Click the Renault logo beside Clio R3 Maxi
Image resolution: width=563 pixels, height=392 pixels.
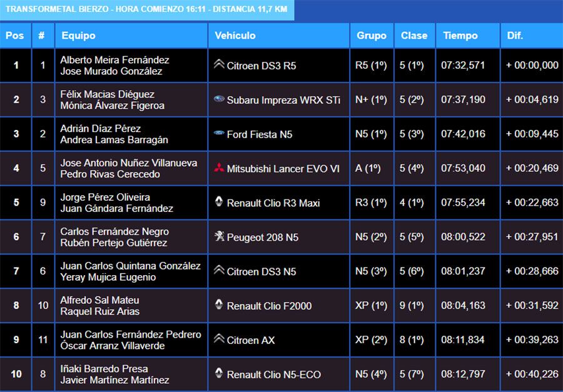[x=219, y=201]
